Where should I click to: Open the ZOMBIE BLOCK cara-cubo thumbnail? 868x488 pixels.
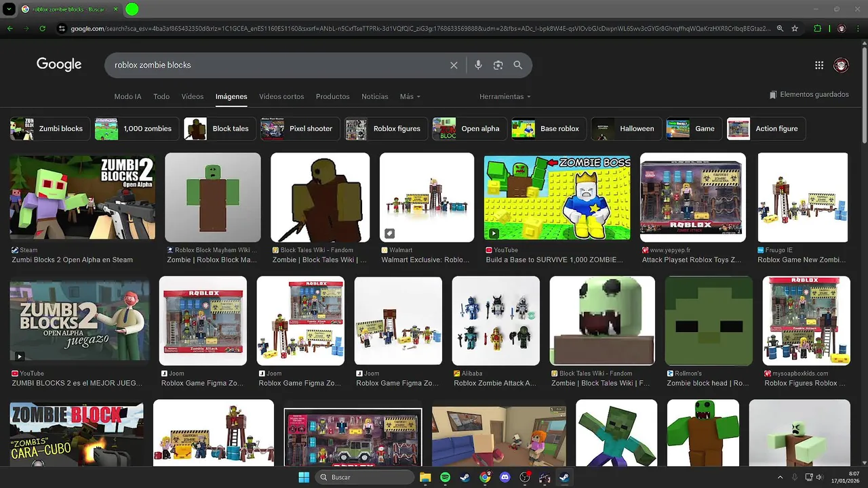pyautogui.click(x=77, y=434)
